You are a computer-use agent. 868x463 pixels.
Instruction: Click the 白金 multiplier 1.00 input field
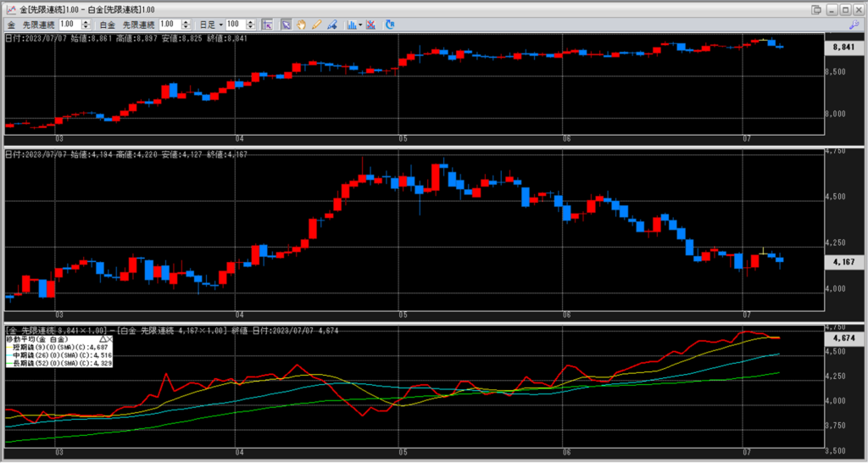tap(167, 25)
